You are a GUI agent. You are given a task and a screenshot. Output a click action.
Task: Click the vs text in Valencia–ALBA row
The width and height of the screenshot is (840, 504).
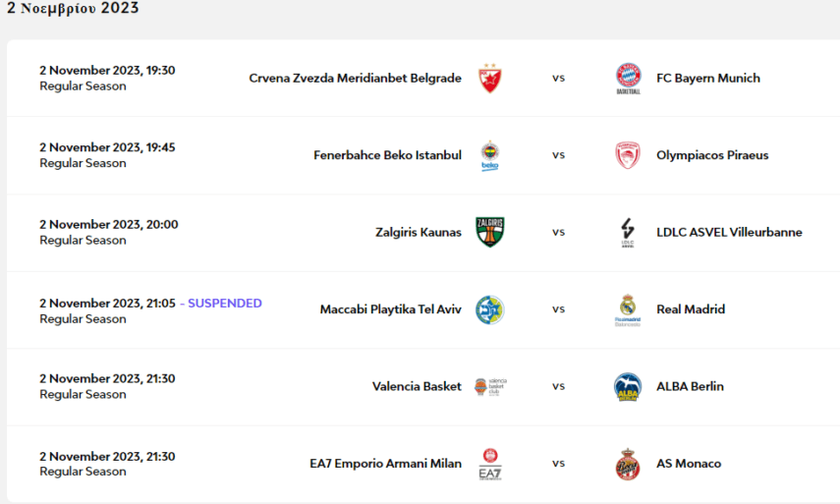(558, 386)
